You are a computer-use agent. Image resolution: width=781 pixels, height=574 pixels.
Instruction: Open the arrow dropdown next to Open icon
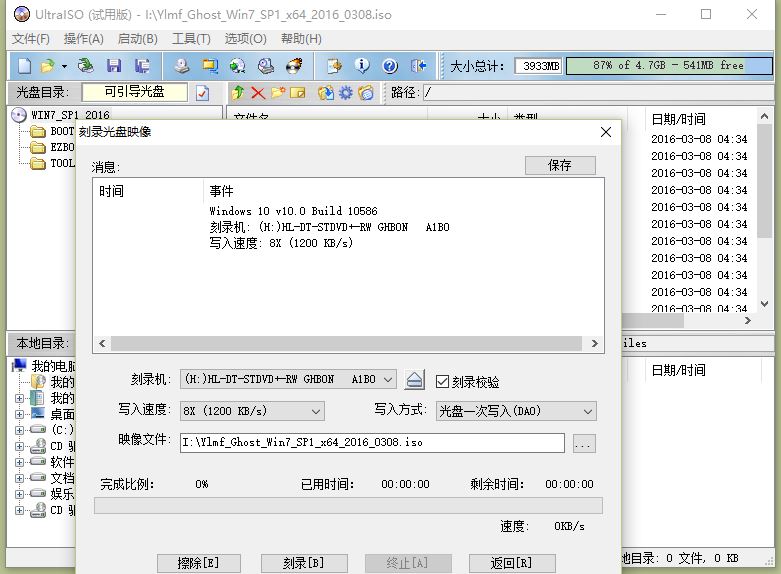point(64,66)
